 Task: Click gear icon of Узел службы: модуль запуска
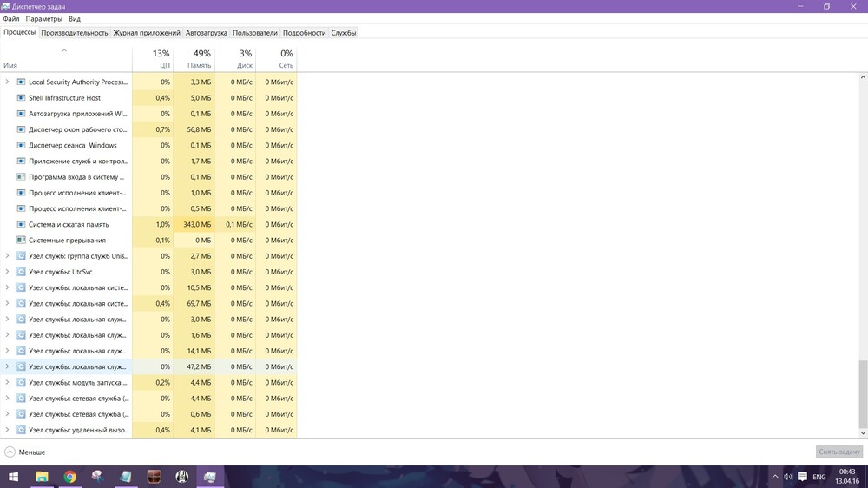[x=21, y=383]
